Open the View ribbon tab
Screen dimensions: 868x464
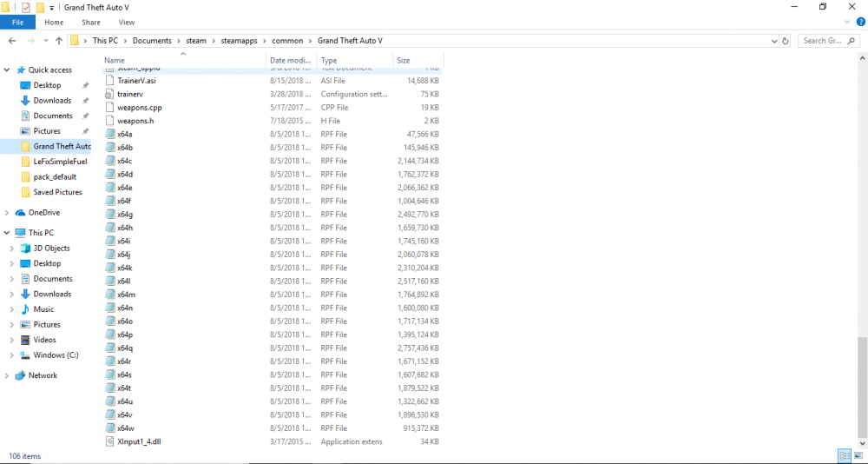coord(127,23)
